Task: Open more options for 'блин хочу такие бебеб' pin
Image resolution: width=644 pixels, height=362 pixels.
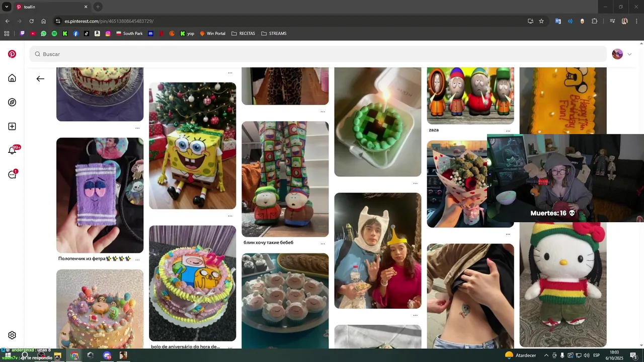Action: [x=323, y=243]
